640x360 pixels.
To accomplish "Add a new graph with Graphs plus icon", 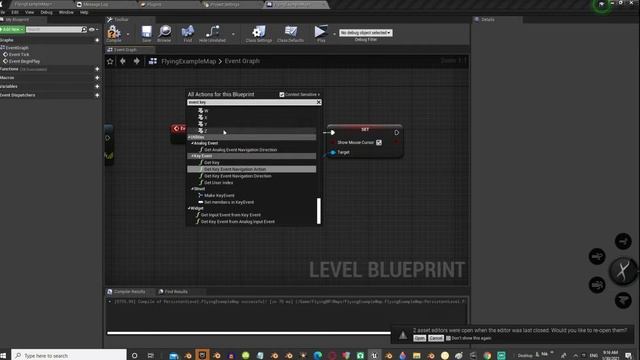I will click(x=97, y=40).
